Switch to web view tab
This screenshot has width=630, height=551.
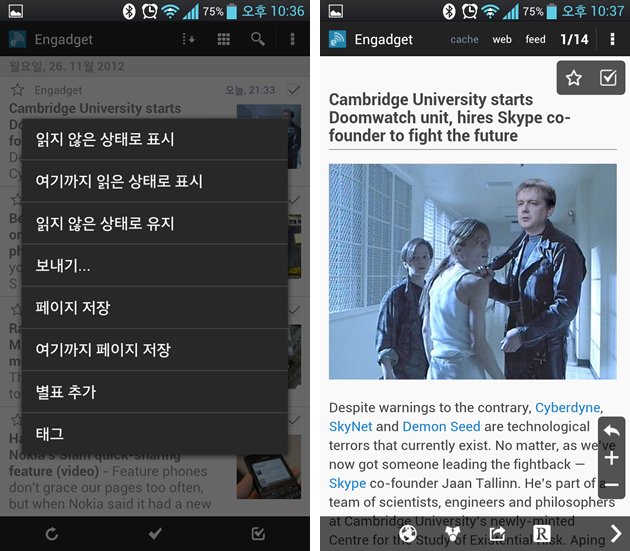tap(502, 39)
